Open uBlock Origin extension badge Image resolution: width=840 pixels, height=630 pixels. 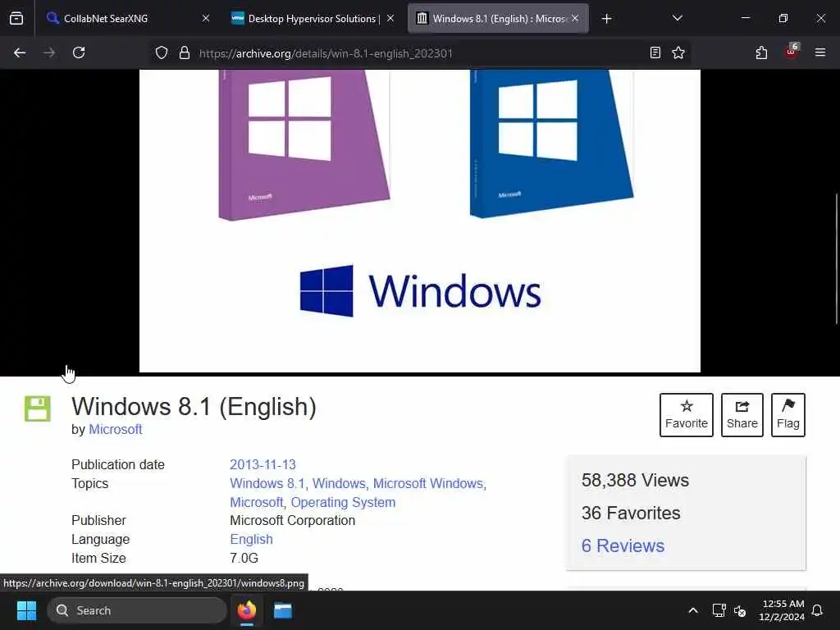[x=792, y=52]
